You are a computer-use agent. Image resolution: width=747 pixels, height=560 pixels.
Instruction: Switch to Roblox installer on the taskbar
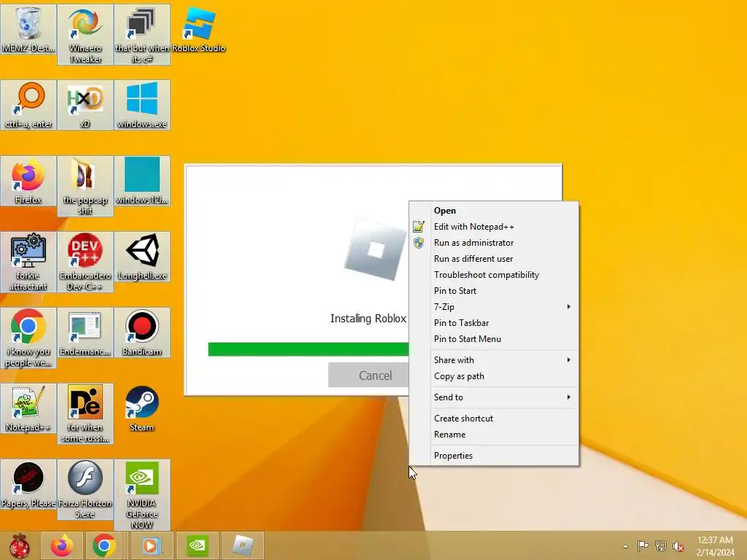(x=242, y=545)
